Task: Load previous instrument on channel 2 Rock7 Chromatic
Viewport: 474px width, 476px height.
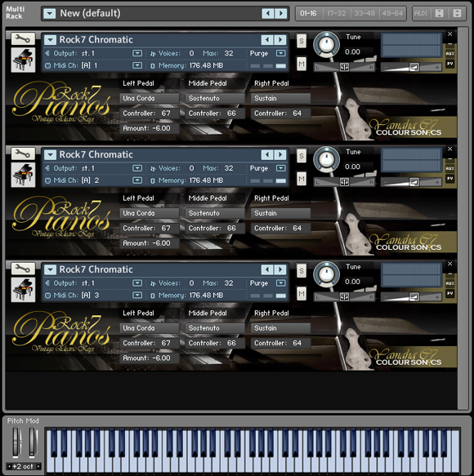Action: point(267,155)
